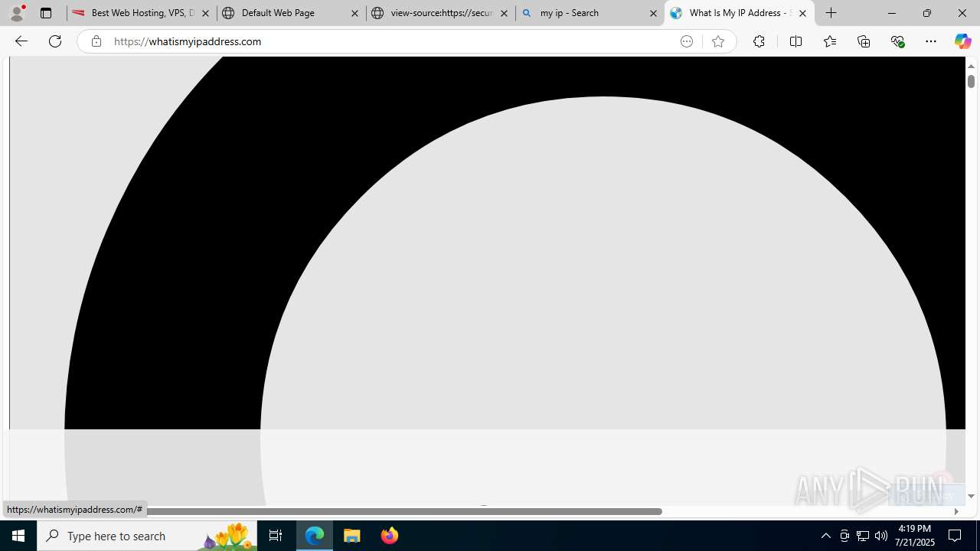The height and width of the screenshot is (551, 980).
Task: Click the scroll up arrow
Action: (x=971, y=66)
